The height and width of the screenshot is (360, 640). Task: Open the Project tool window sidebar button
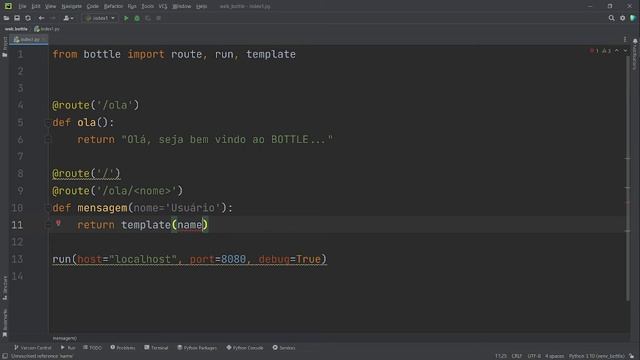(5, 47)
